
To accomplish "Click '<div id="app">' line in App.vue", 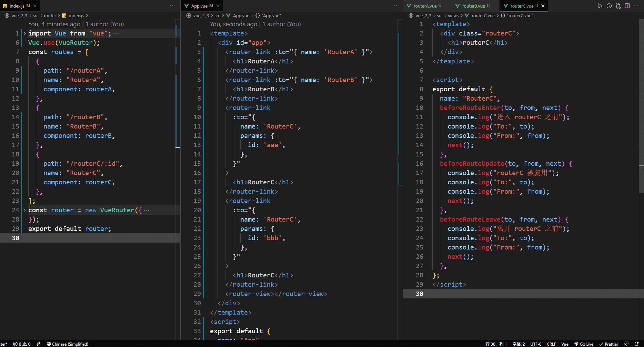I will point(244,43).
